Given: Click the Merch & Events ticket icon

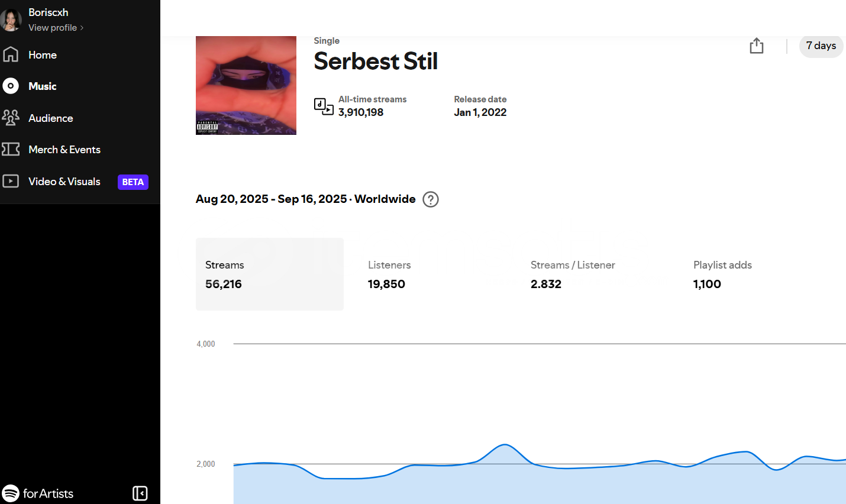Looking at the screenshot, I should 11,149.
